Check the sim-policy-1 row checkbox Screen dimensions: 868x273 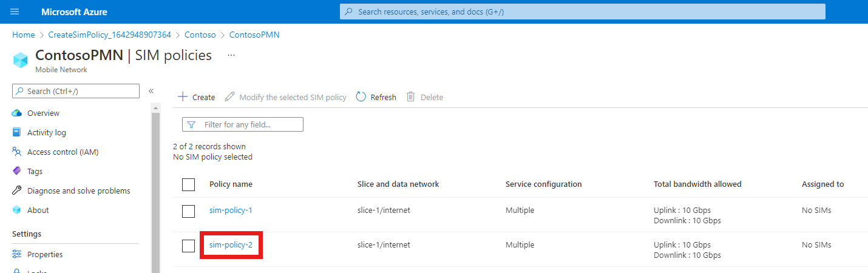click(x=189, y=211)
